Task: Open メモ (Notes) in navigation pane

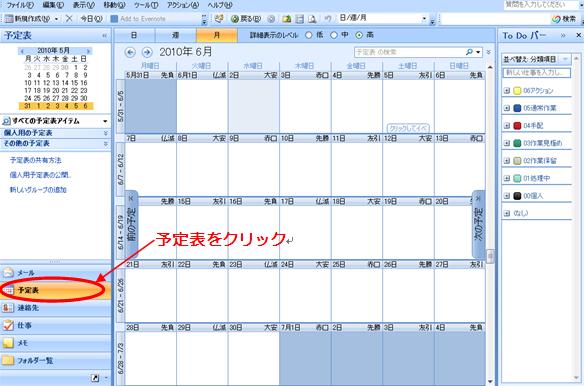Action: 56,343
